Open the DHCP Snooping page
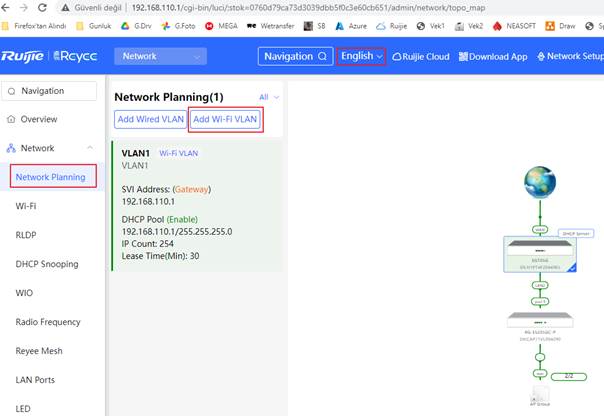 (x=47, y=264)
